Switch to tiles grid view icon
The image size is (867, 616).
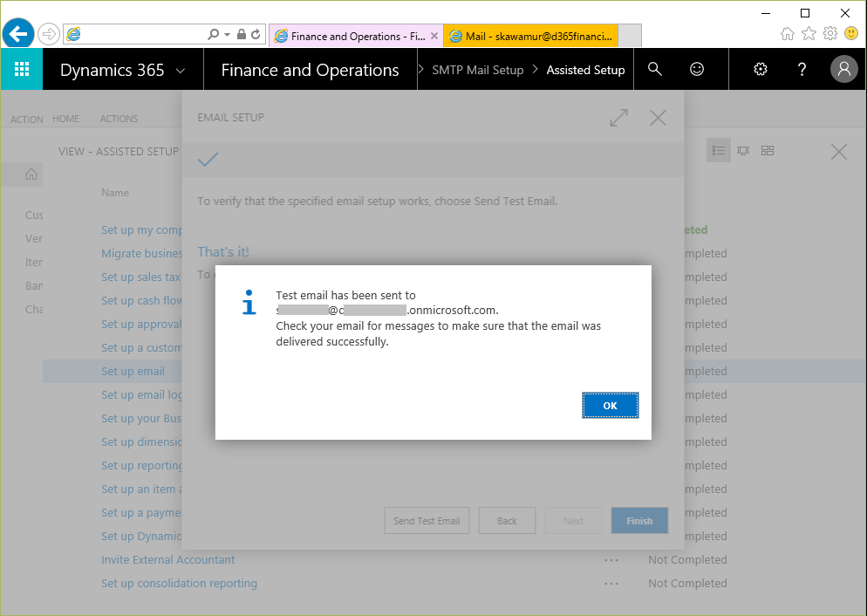tap(768, 150)
